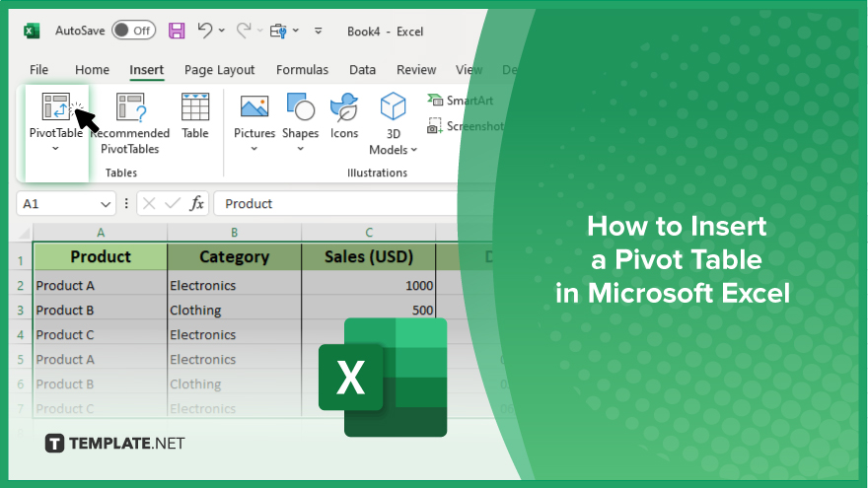Viewport: 868px width, 488px height.
Task: Open the View tab
Action: tap(469, 70)
